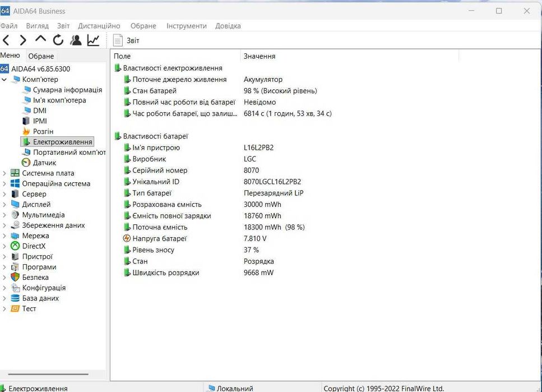This screenshot has height=392, width=542.
Task: Click the Програми icon in the tree
Action: [x=15, y=267]
